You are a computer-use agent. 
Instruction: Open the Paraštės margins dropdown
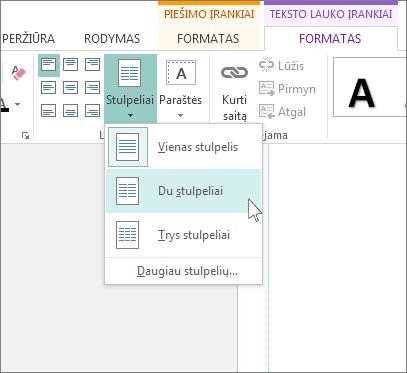[181, 89]
